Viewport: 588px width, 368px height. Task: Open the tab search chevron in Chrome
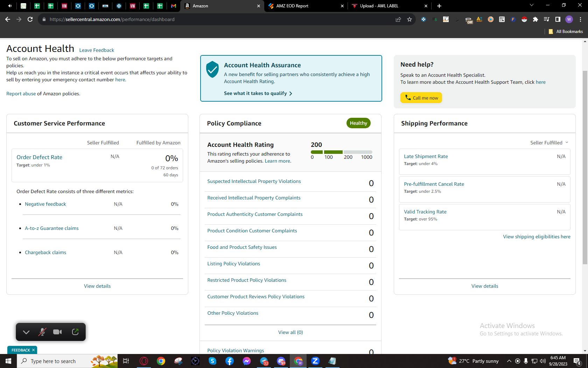pos(531,6)
